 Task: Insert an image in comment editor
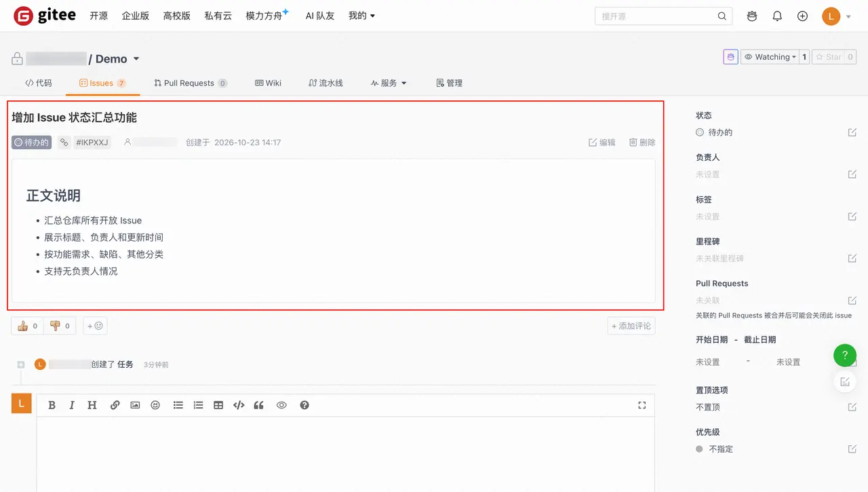pos(135,405)
